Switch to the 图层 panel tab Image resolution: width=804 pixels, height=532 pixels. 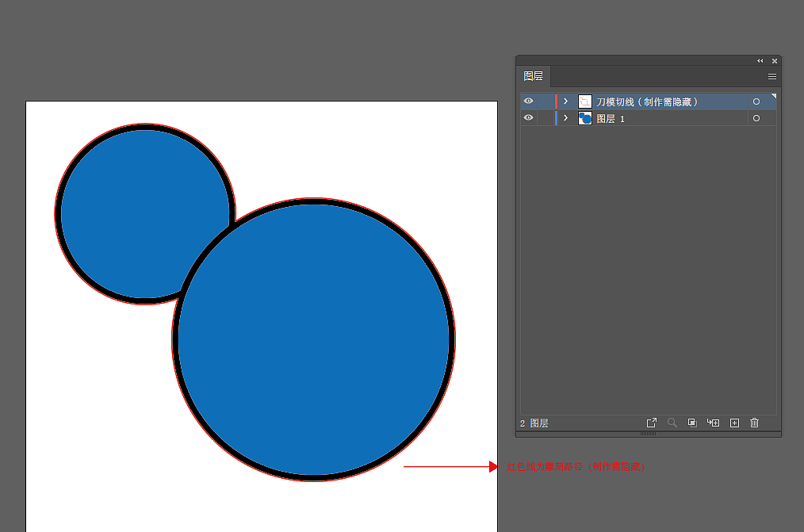click(x=534, y=76)
